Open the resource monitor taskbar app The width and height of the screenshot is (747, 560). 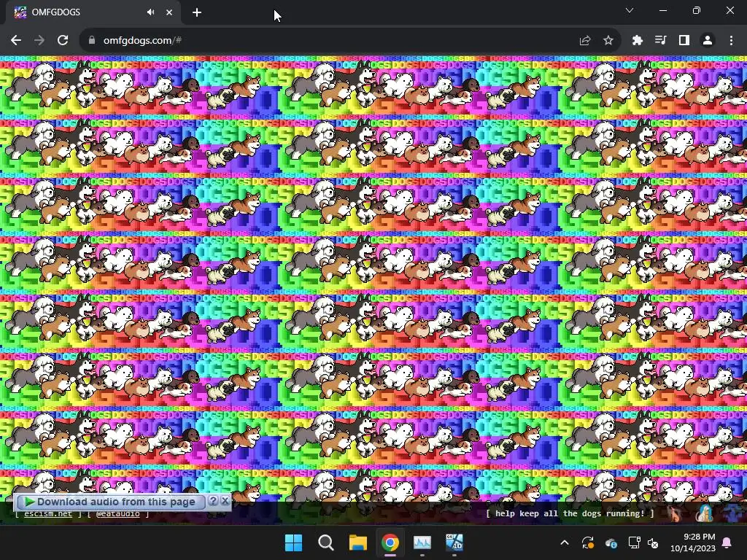(x=422, y=542)
